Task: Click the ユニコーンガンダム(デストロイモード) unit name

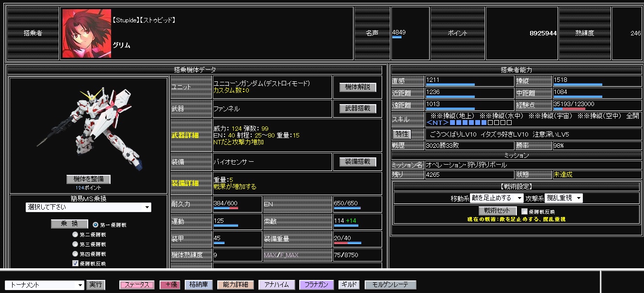Action: coord(262,83)
